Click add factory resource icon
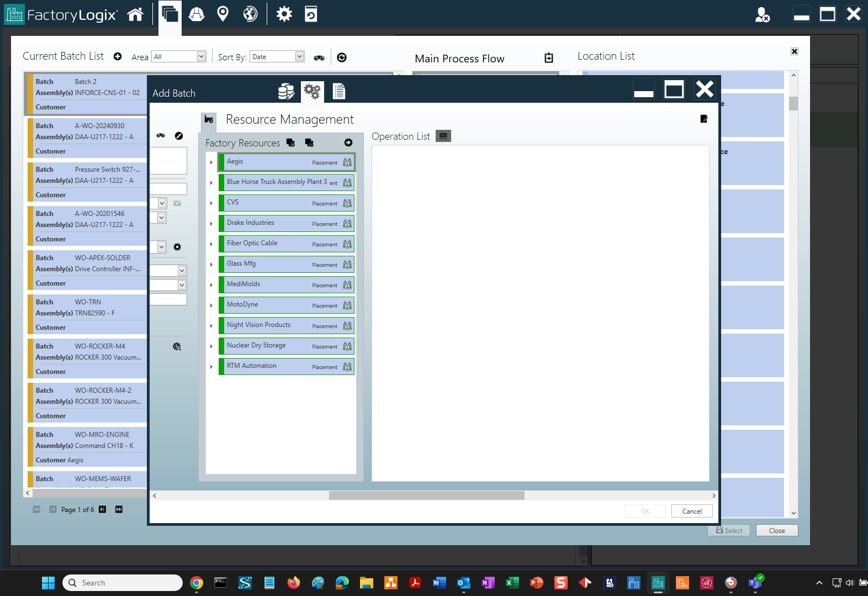Viewport: 868px width, 596px height. 291,143
